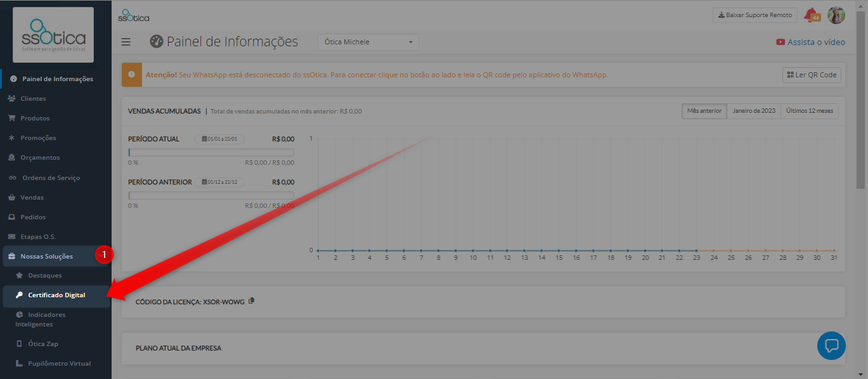Click the Pupilômetro Virtual icon
The height and width of the screenshot is (379, 868).
point(20,363)
